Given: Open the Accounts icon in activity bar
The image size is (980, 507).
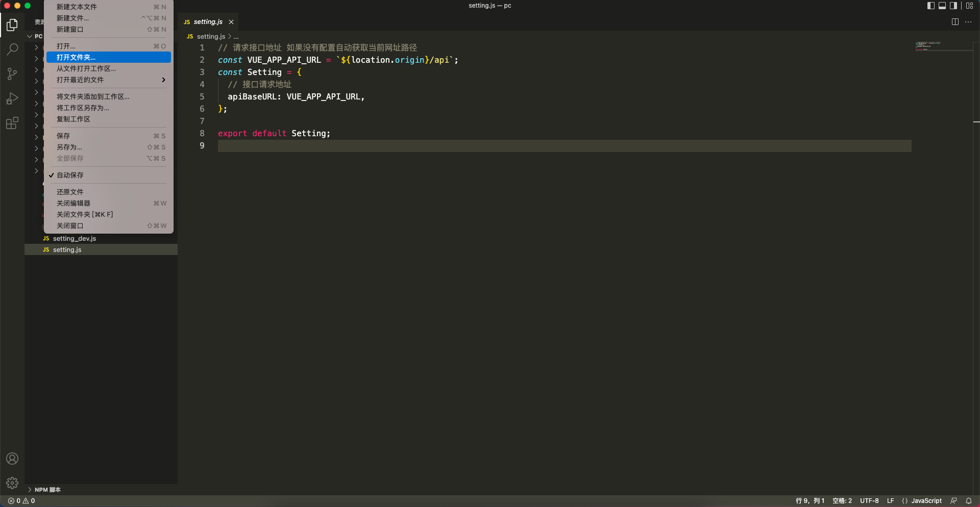Looking at the screenshot, I should point(12,459).
